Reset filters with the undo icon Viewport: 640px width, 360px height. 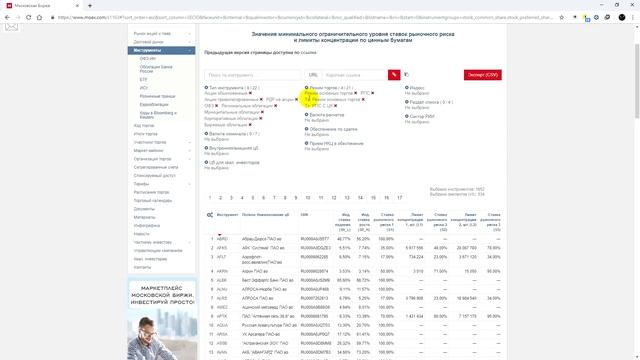click(x=407, y=75)
